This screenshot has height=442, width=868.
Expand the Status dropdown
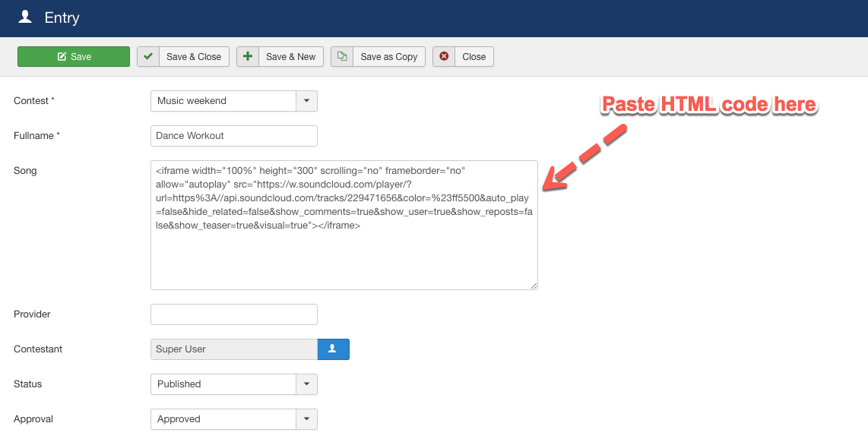306,384
